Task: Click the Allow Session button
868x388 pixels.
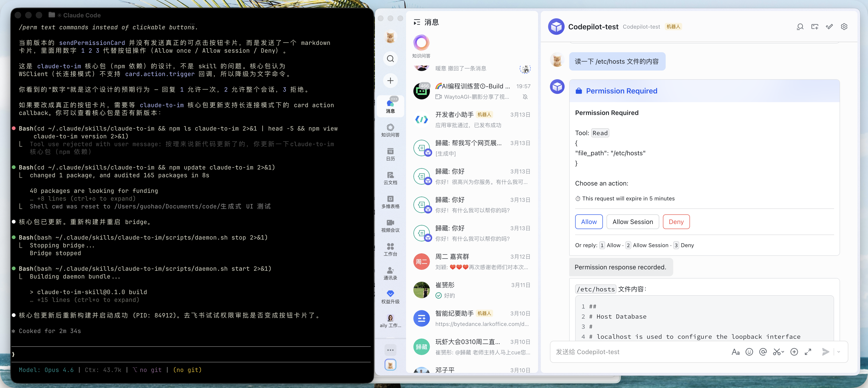Action: pyautogui.click(x=632, y=222)
